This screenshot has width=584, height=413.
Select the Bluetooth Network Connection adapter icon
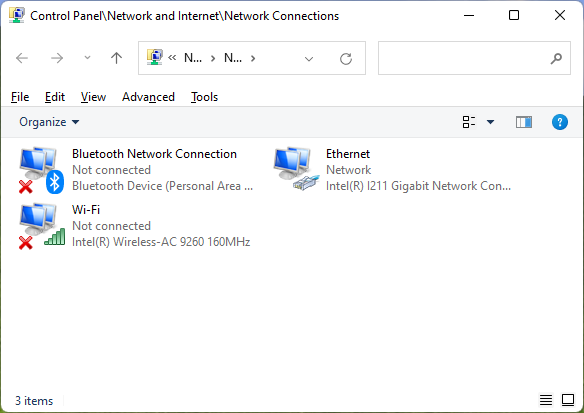click(41, 170)
